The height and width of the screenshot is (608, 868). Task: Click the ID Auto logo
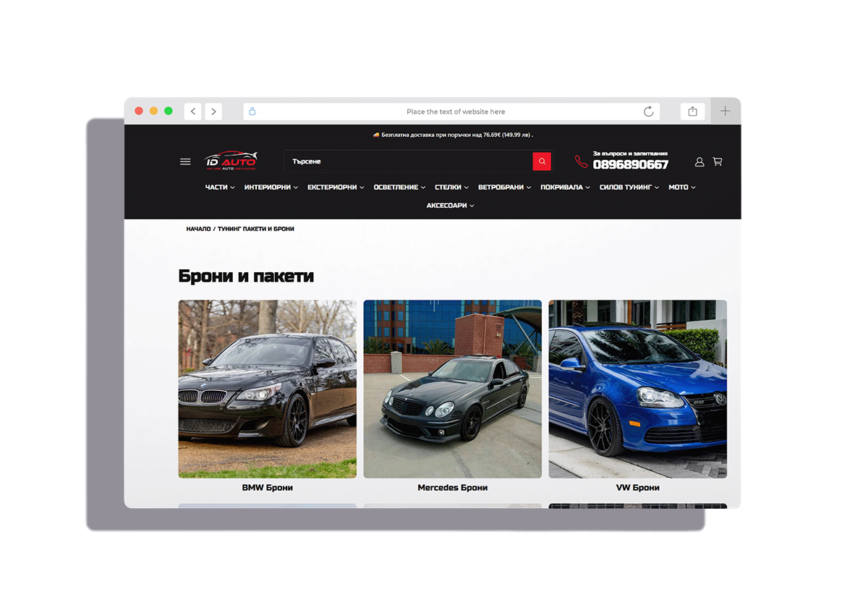231,161
